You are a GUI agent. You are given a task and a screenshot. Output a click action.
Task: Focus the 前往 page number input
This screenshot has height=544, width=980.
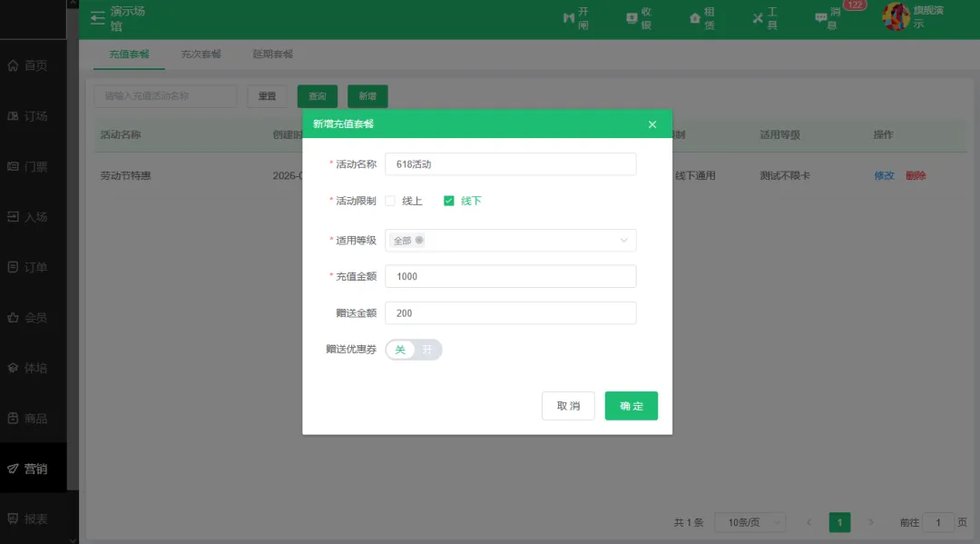coord(938,522)
